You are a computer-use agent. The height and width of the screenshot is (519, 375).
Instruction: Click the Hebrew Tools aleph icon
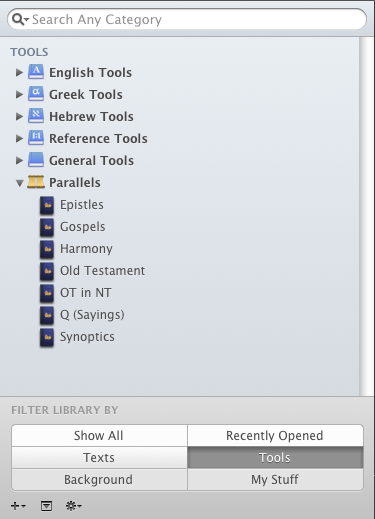[36, 116]
